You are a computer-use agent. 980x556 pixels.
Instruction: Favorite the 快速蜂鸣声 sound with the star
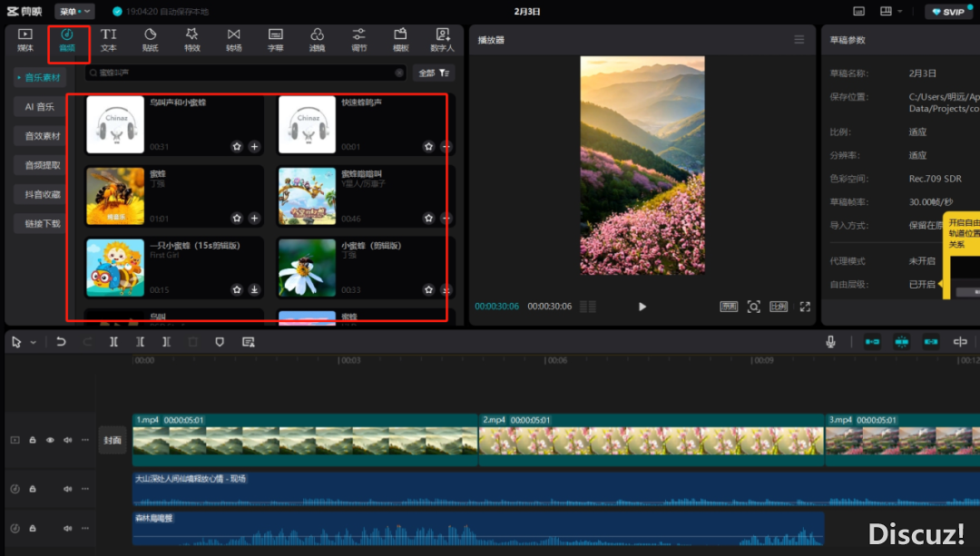pyautogui.click(x=428, y=146)
